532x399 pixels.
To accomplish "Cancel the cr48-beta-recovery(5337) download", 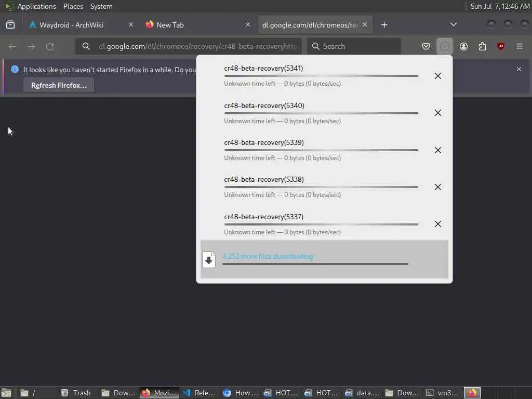I will [437, 224].
